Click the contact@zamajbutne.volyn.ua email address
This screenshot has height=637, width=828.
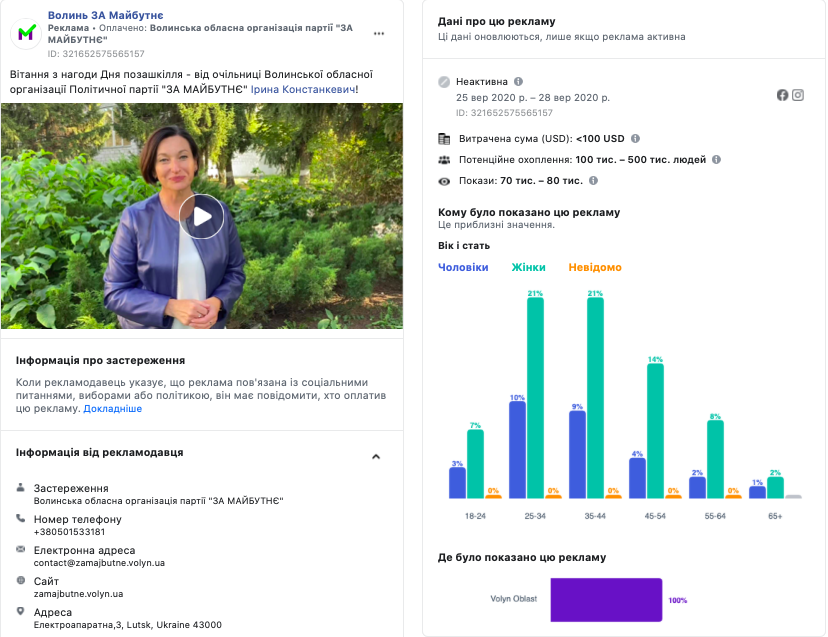[99, 563]
